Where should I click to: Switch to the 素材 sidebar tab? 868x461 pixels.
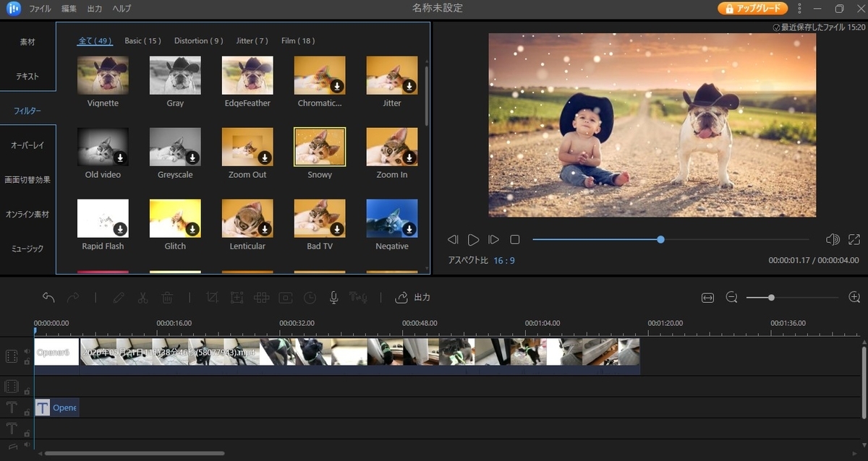pyautogui.click(x=27, y=43)
